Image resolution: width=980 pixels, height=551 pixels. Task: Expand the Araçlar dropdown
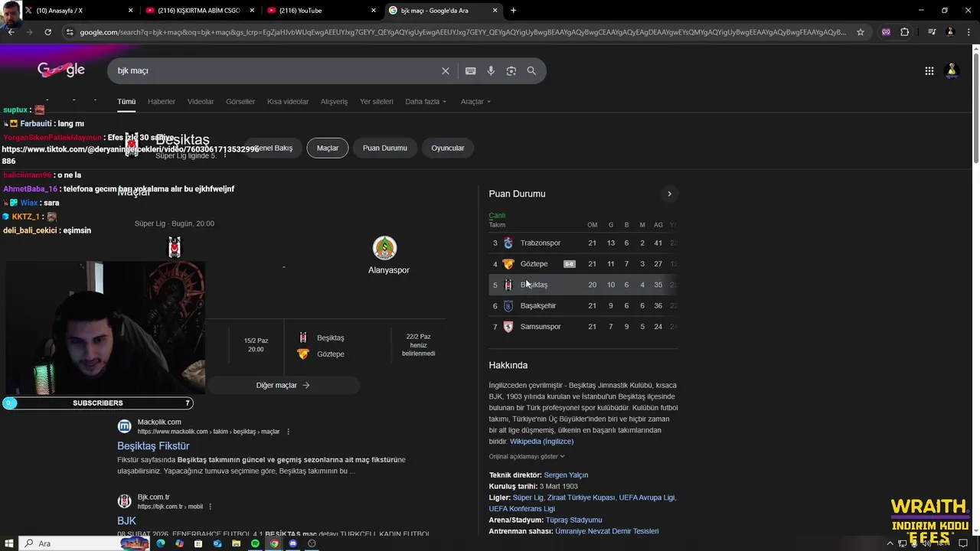(475, 101)
